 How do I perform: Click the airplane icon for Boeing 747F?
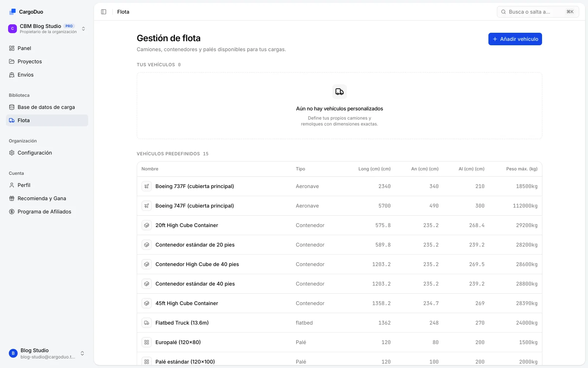pos(147,206)
